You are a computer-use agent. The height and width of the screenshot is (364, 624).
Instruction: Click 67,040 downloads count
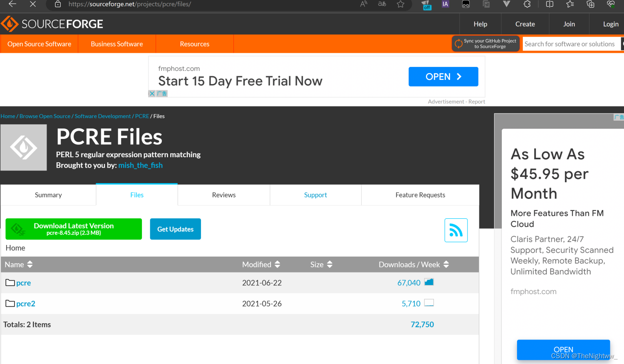409,283
